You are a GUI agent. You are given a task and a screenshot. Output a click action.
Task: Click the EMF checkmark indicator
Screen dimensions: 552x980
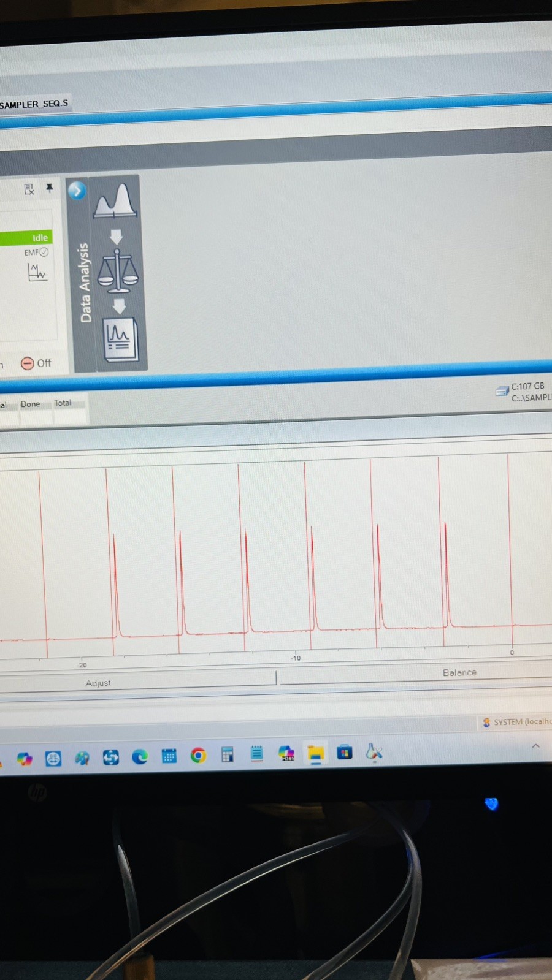point(36,252)
